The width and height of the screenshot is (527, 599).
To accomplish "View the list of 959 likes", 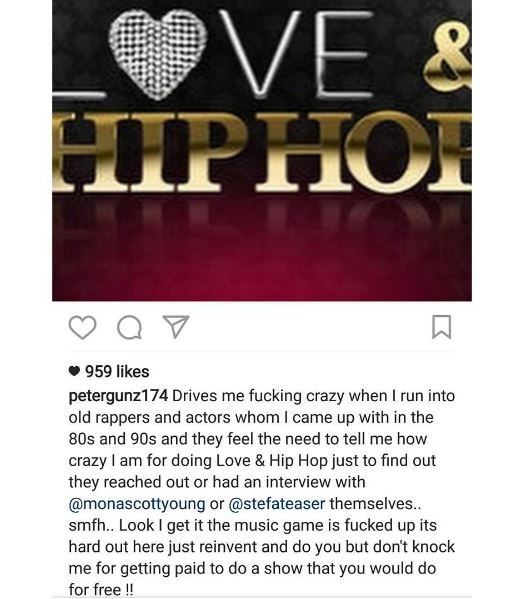I will pyautogui.click(x=117, y=371).
